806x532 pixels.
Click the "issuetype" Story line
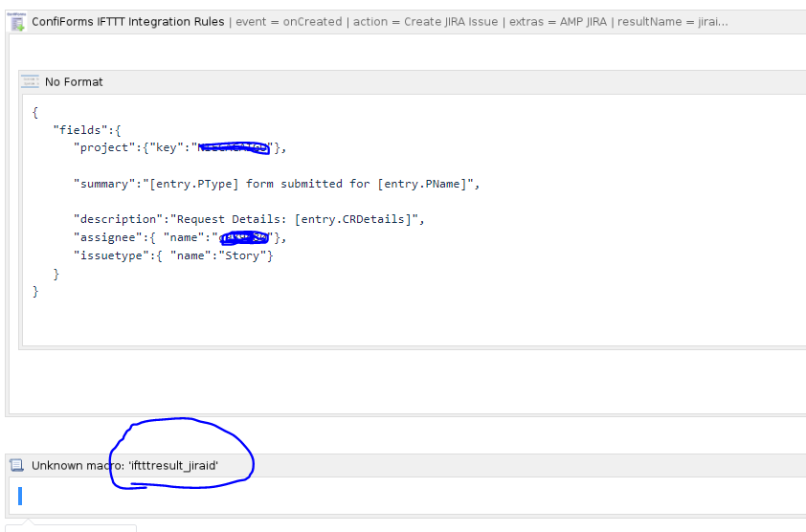pyautogui.click(x=173, y=255)
